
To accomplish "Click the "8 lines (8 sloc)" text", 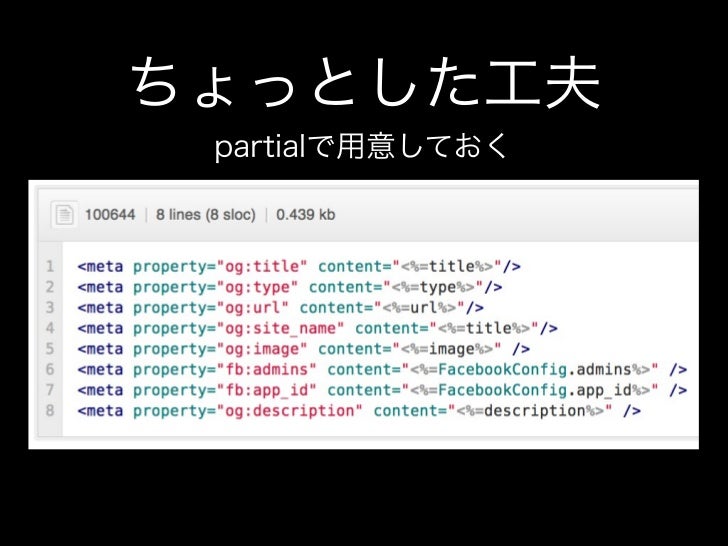I will 206,214.
